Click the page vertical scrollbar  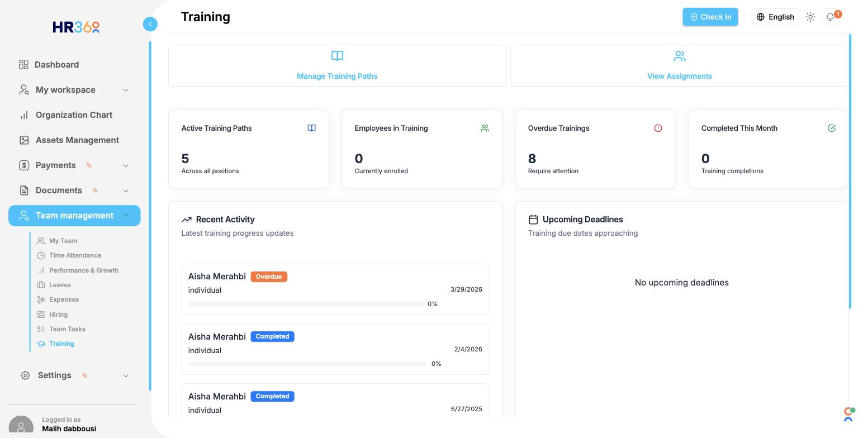coord(850,171)
